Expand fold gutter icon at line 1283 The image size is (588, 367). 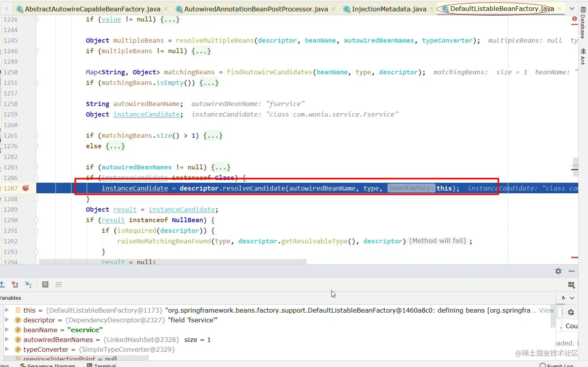coord(36,167)
